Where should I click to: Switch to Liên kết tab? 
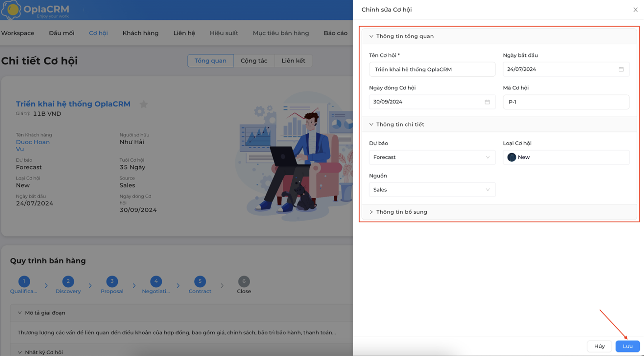pyautogui.click(x=293, y=61)
